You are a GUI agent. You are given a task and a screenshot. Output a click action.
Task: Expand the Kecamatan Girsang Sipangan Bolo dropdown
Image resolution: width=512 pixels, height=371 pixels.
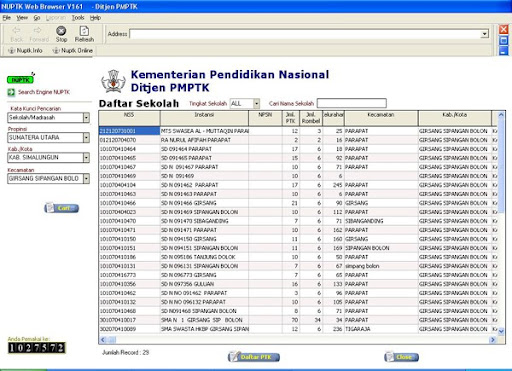pyautogui.click(x=86, y=179)
